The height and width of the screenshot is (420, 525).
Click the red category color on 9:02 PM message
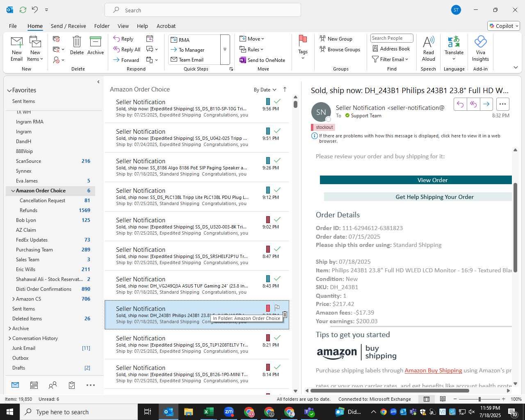(268, 219)
